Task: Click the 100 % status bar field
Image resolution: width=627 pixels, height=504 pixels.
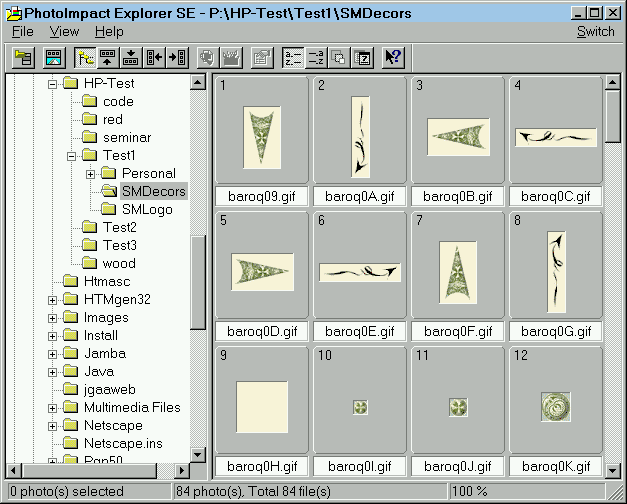Action: point(527,491)
